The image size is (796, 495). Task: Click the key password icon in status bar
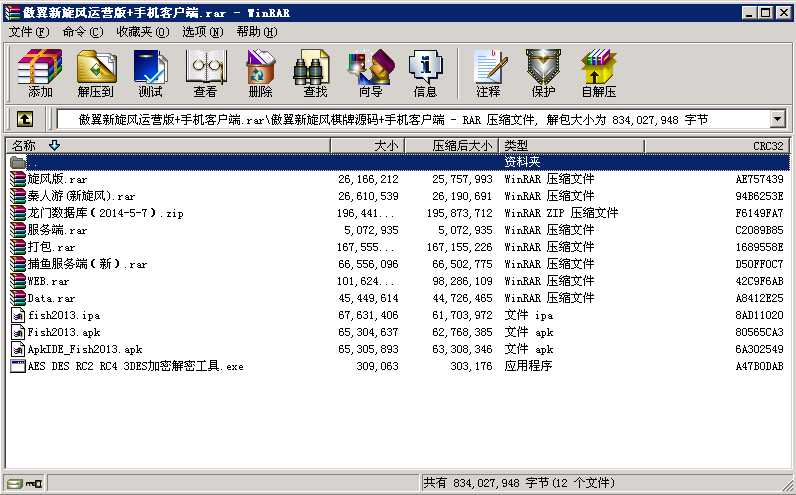(x=35, y=483)
